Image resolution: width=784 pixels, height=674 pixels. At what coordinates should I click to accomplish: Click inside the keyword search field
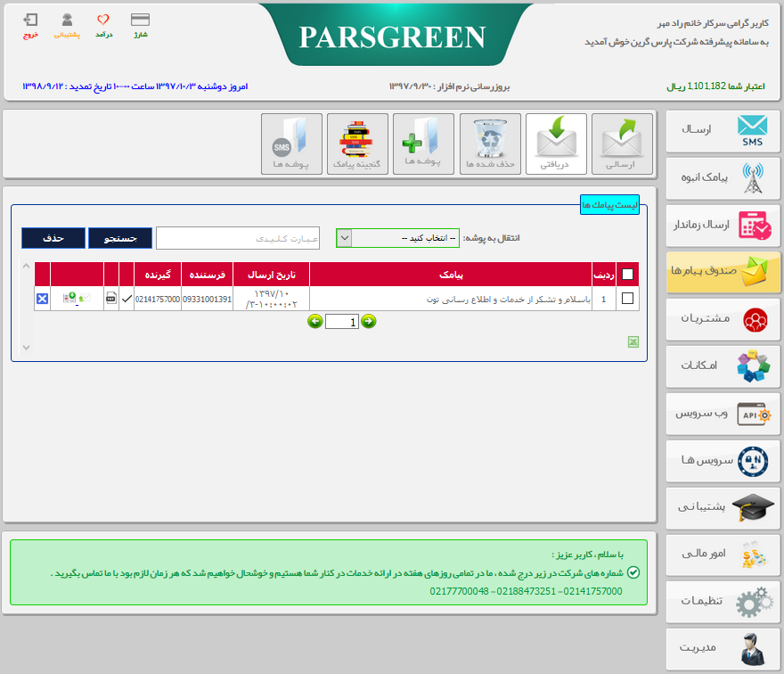237,238
